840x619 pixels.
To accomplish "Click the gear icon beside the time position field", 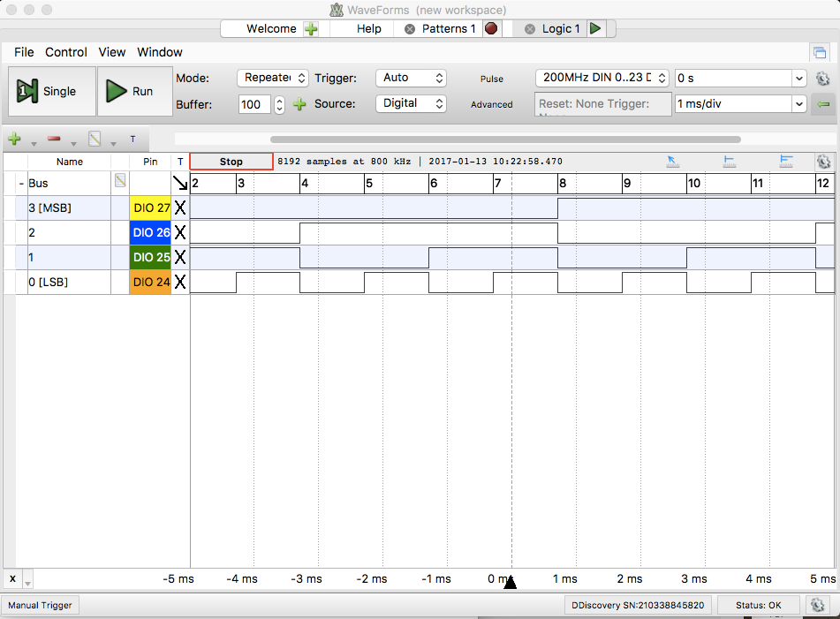I will pos(823,79).
